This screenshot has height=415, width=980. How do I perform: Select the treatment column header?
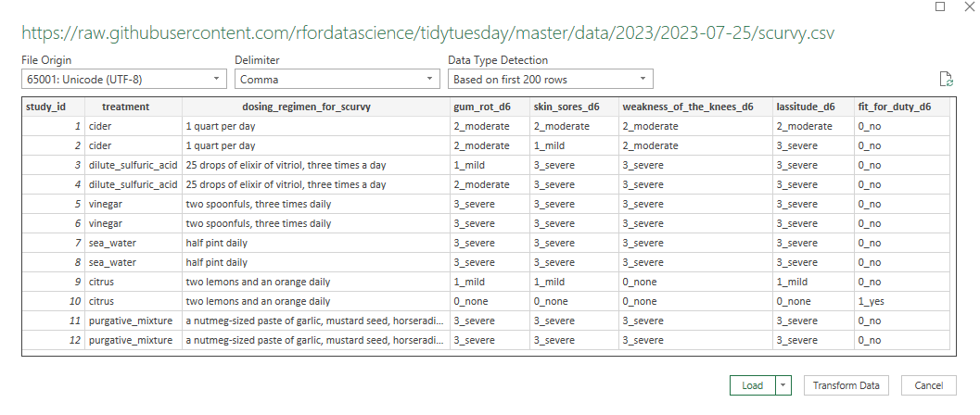pos(134,107)
